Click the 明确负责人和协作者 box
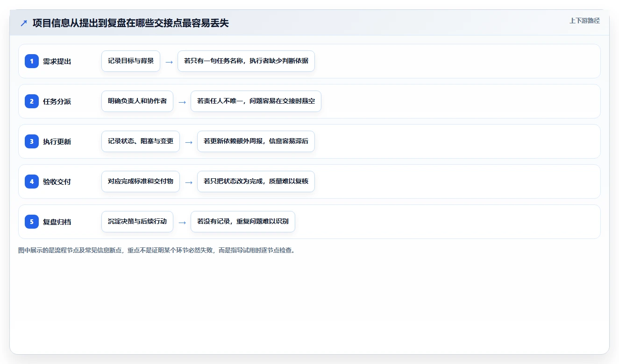 (137, 101)
